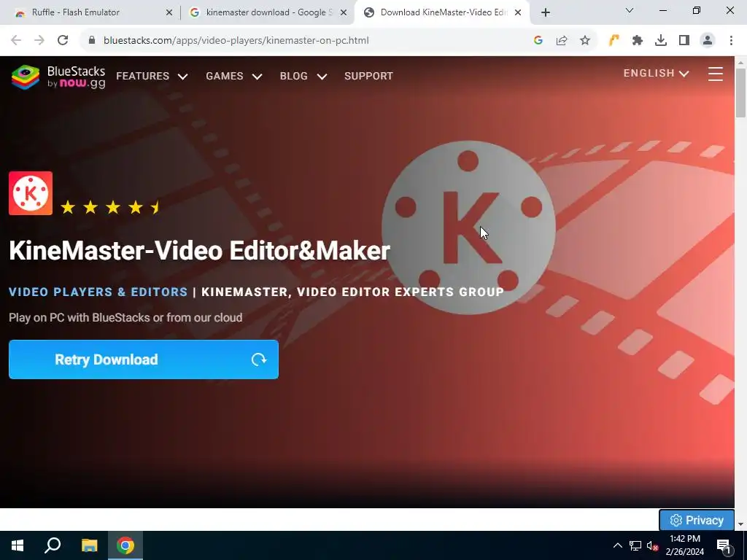Viewport: 747px width, 560px height.
Task: Select the Download KineMaster-Video tab
Action: tap(441, 12)
